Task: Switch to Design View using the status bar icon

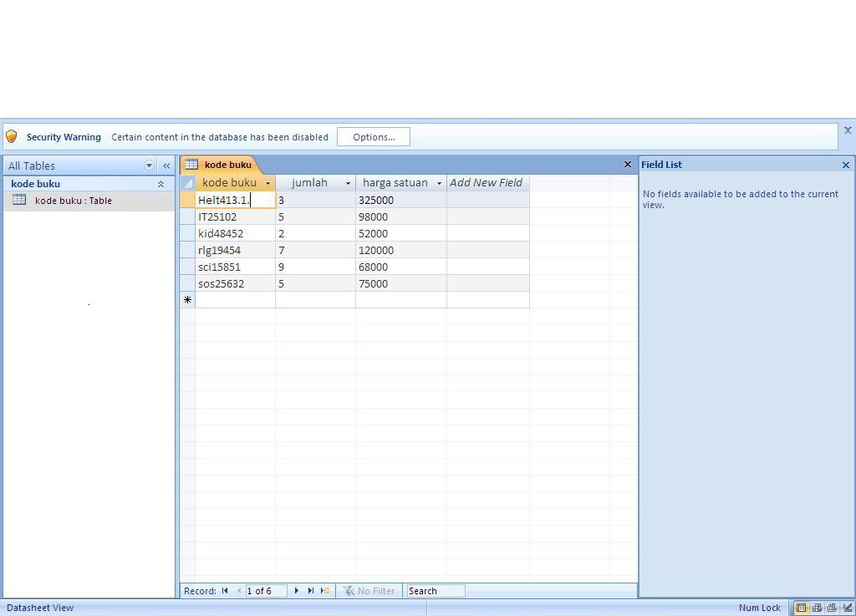Action: (x=848, y=608)
